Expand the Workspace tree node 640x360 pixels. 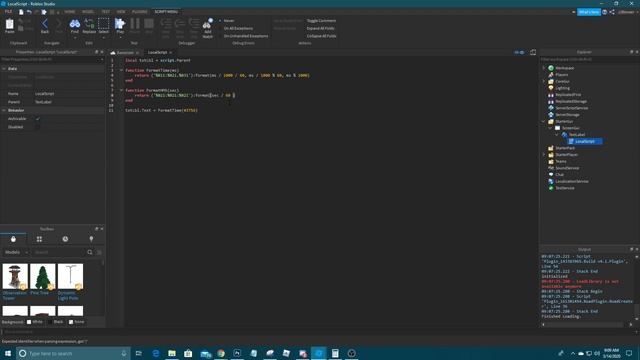click(544, 68)
